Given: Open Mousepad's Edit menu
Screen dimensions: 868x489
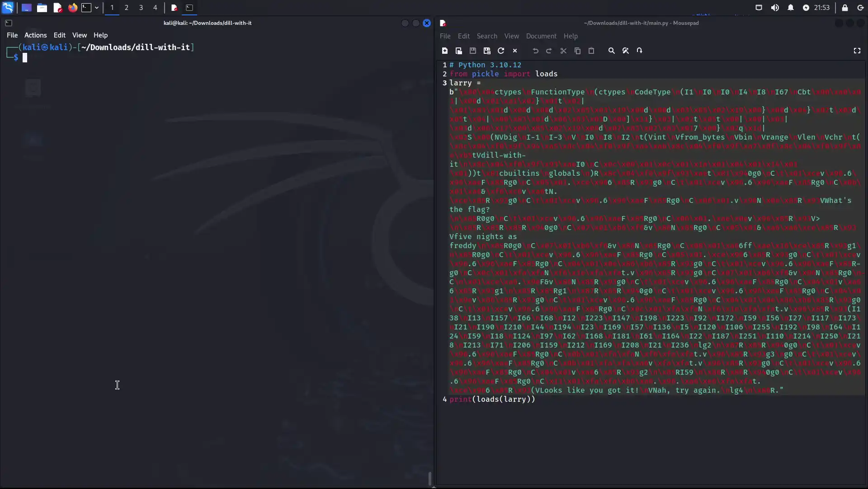Looking at the screenshot, I should tap(464, 36).
